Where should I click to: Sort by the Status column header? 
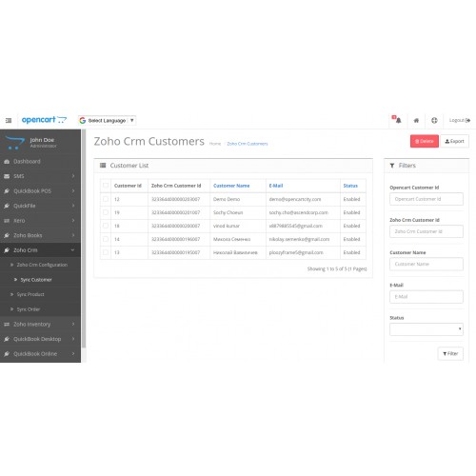pyautogui.click(x=350, y=186)
